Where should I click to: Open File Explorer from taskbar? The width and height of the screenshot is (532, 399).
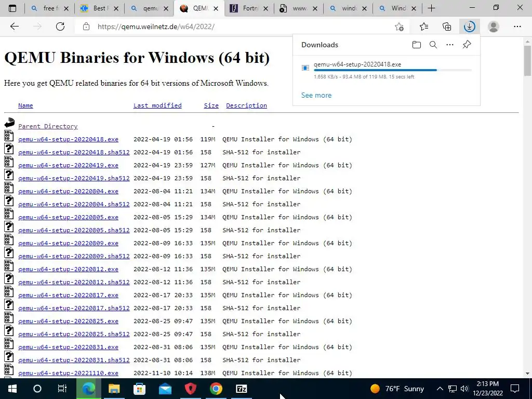114,389
